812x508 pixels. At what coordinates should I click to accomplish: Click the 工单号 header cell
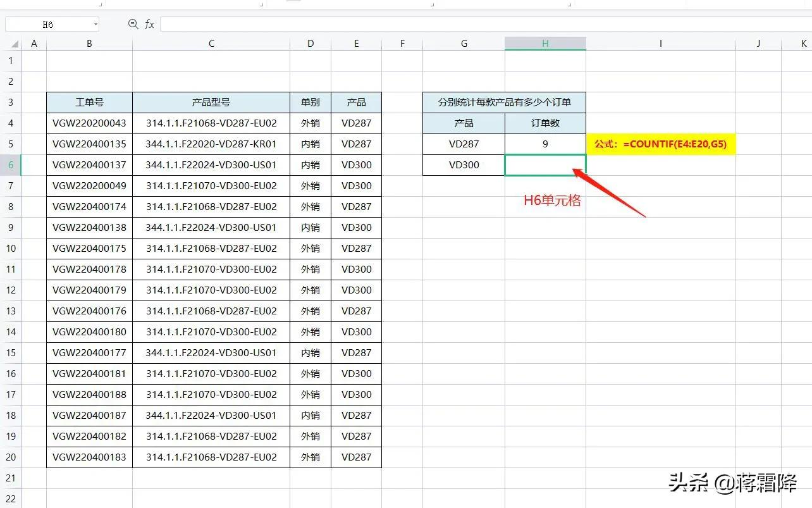tap(90, 102)
